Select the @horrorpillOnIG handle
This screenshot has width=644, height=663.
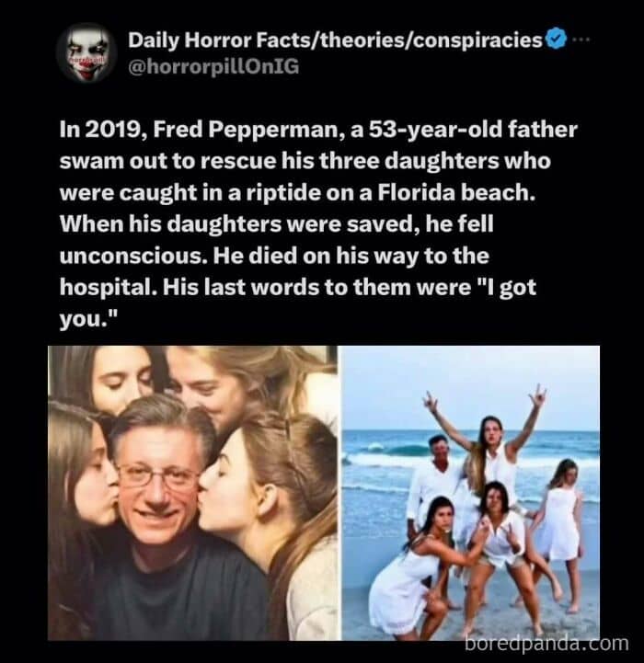[213, 67]
